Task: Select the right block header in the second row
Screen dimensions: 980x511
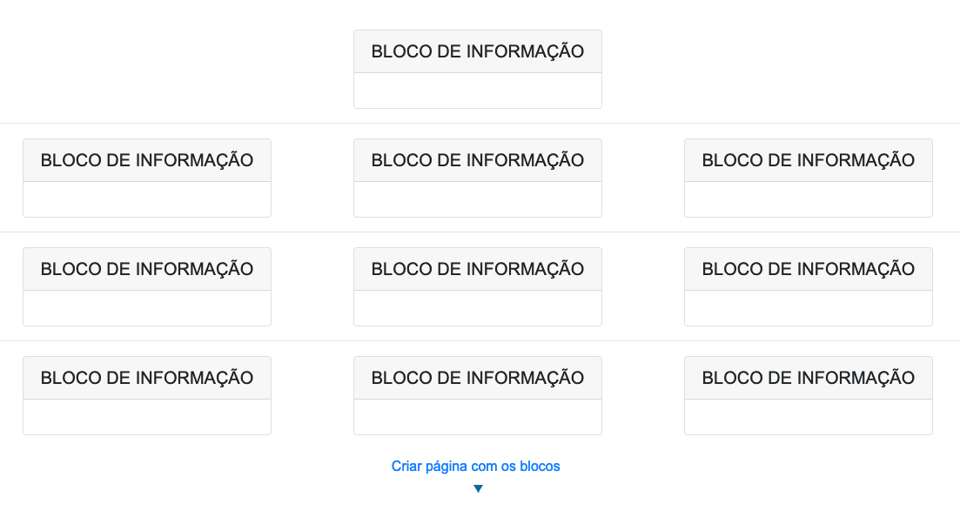Action: click(x=808, y=160)
